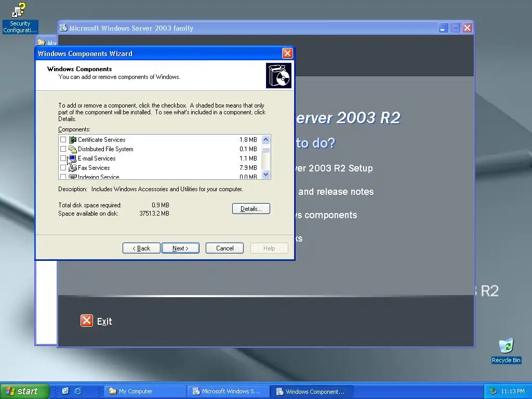Click the E-mail Services monitor icon
The width and height of the screenshot is (532, 399).
click(x=73, y=158)
